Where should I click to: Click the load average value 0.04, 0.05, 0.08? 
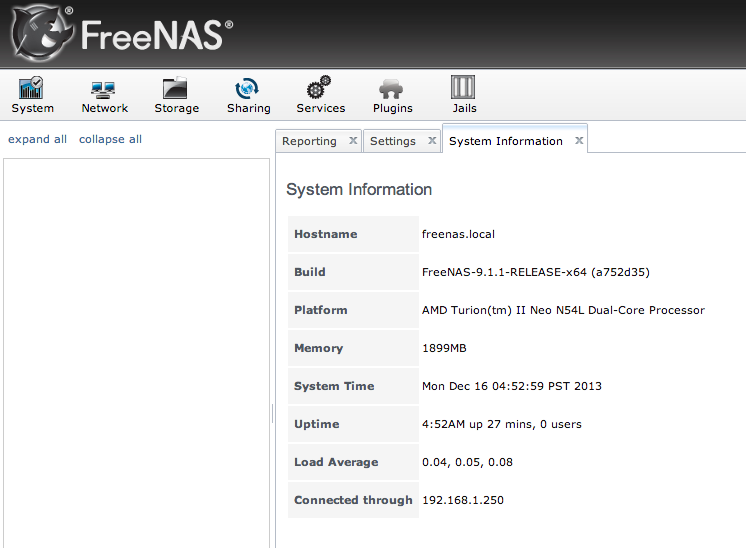coord(467,462)
